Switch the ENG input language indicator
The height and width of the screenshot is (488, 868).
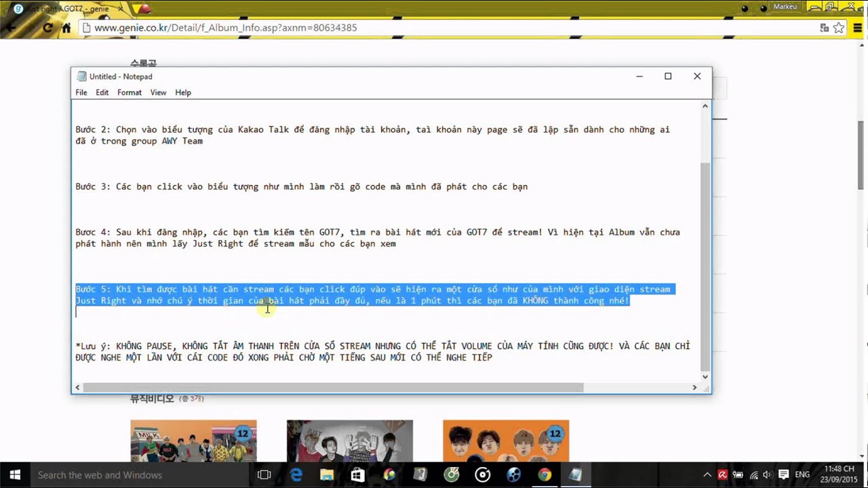tap(802, 475)
